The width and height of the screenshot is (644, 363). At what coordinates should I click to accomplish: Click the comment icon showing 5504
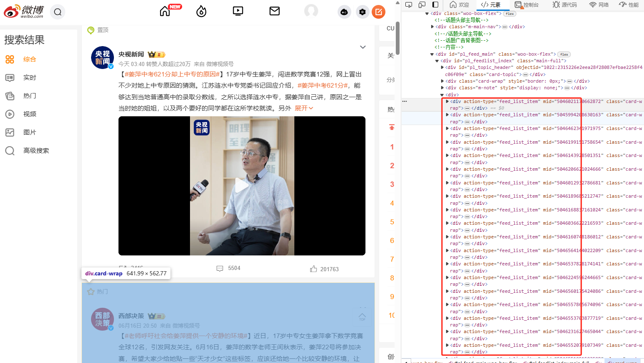(x=220, y=269)
